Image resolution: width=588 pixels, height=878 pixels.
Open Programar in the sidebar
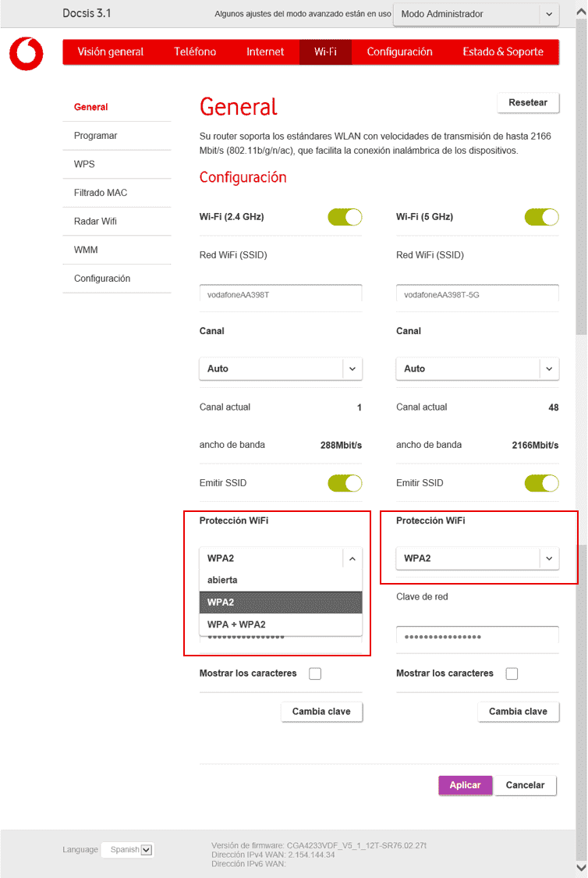(96, 136)
